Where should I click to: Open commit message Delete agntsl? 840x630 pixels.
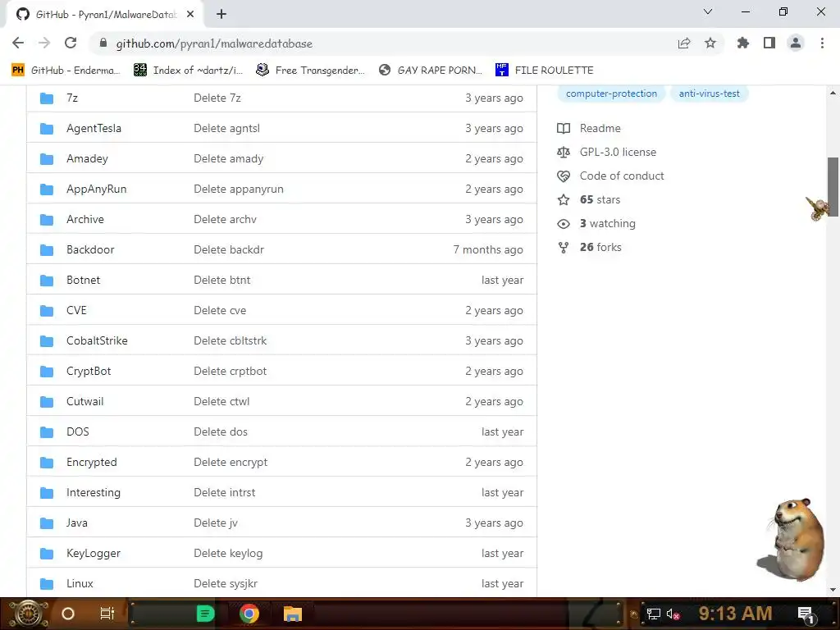226,129
